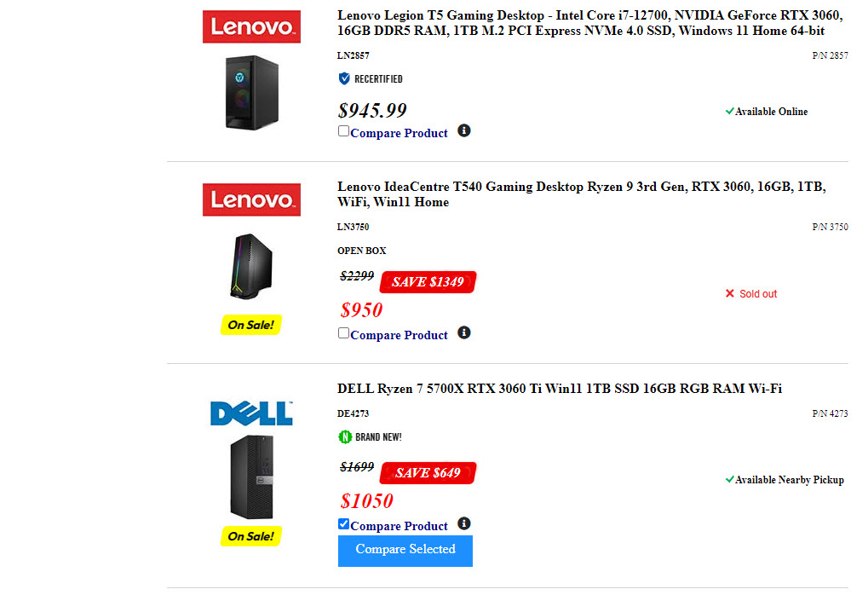Image resolution: width=868 pixels, height=595 pixels.
Task: Click the info icon beside IdeaCentre T540 compare
Action: [x=463, y=332]
